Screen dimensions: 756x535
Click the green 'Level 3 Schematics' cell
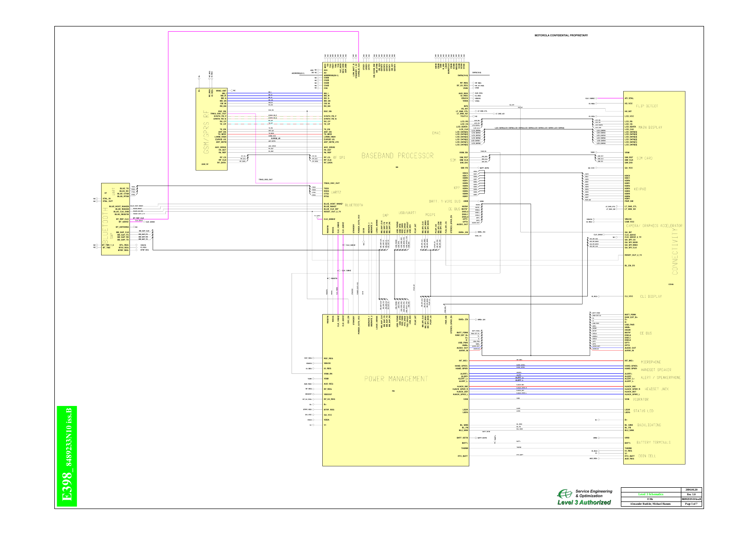[x=651, y=494]
